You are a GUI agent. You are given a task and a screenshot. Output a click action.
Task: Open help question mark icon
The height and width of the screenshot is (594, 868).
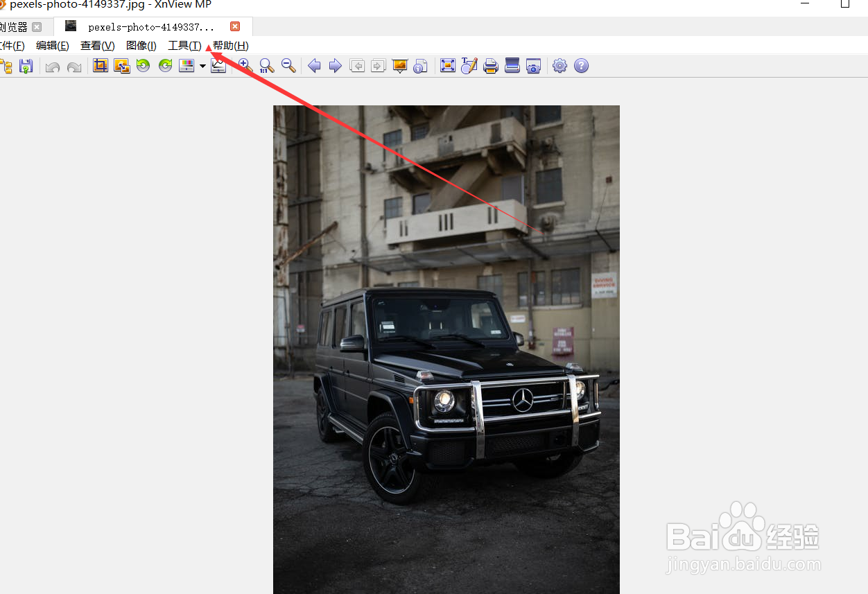[581, 66]
